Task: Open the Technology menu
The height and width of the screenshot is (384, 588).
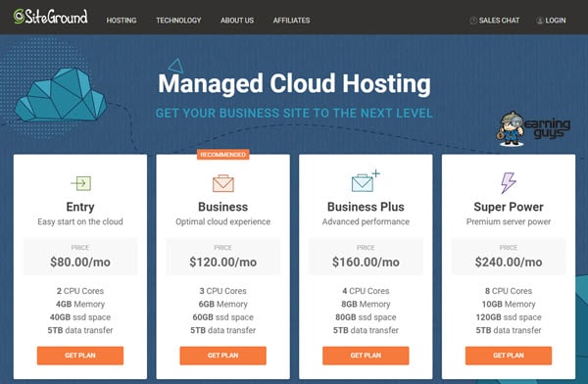Action: coord(178,21)
